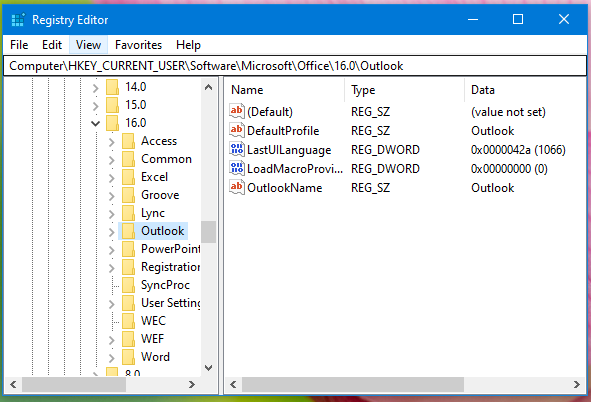
Task: Select the OutlookName string value icon
Action: [237, 187]
